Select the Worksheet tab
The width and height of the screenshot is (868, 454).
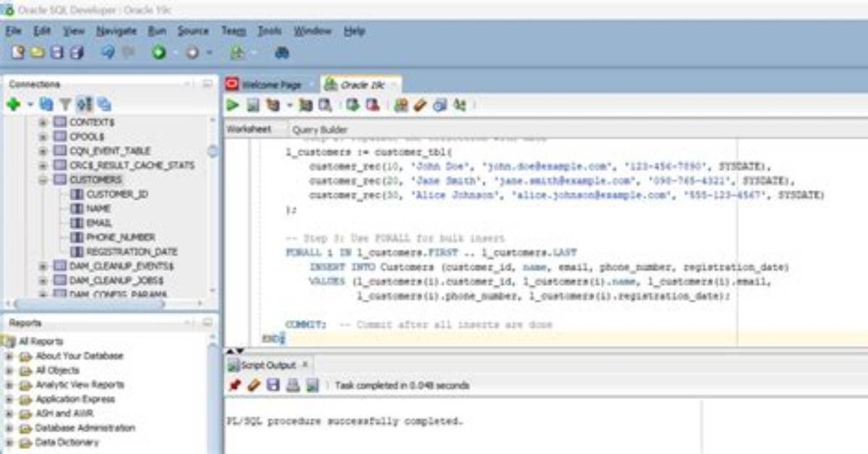(x=248, y=129)
